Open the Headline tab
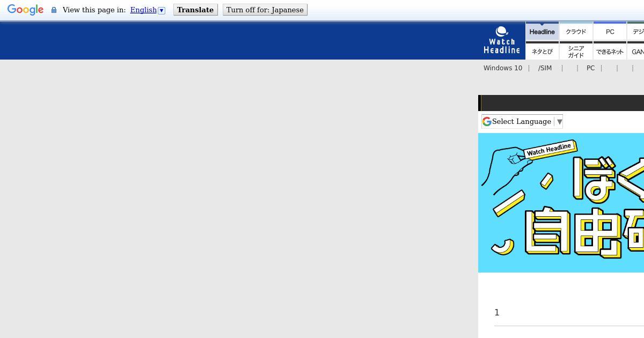 click(542, 31)
